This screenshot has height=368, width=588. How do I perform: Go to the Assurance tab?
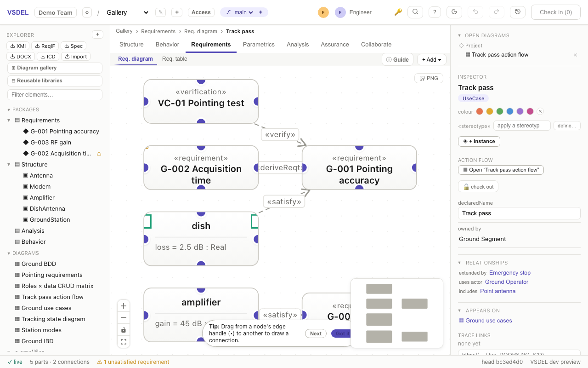click(335, 45)
